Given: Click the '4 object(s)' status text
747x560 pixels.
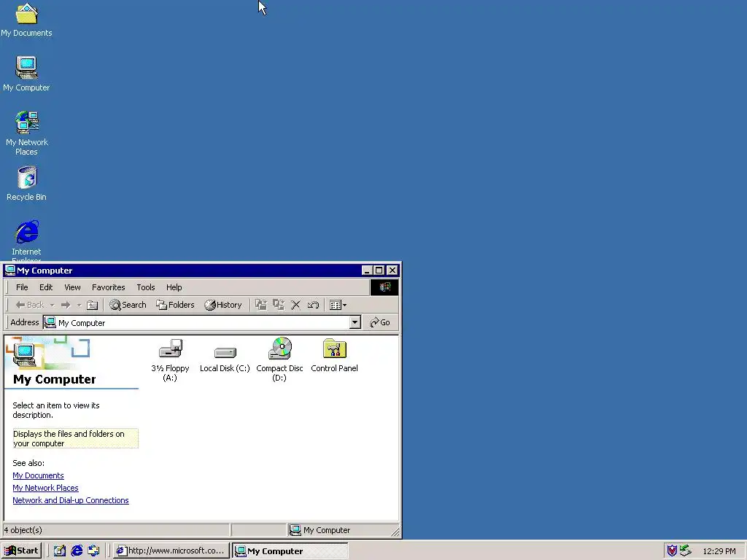Looking at the screenshot, I should 23,530.
